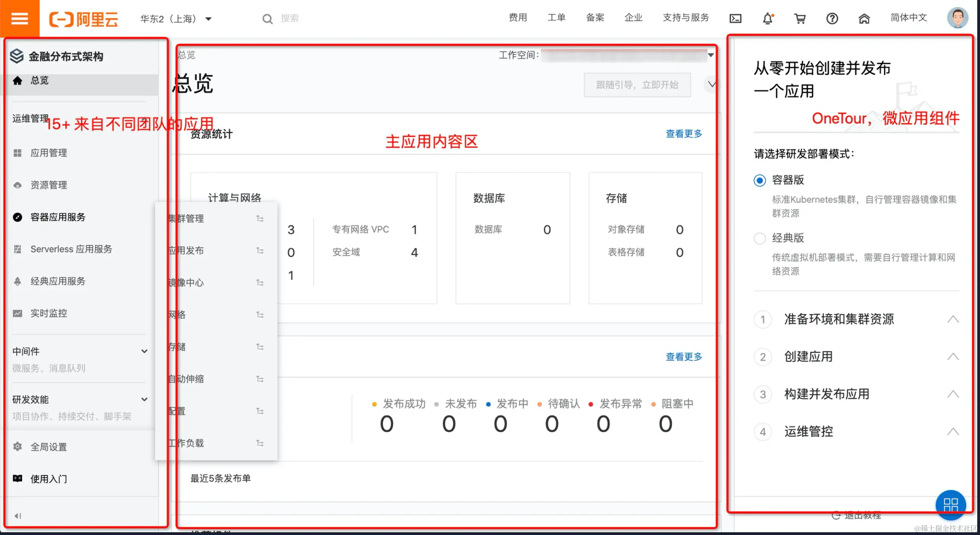Open the shopping cart
980x535 pixels.
(x=800, y=19)
